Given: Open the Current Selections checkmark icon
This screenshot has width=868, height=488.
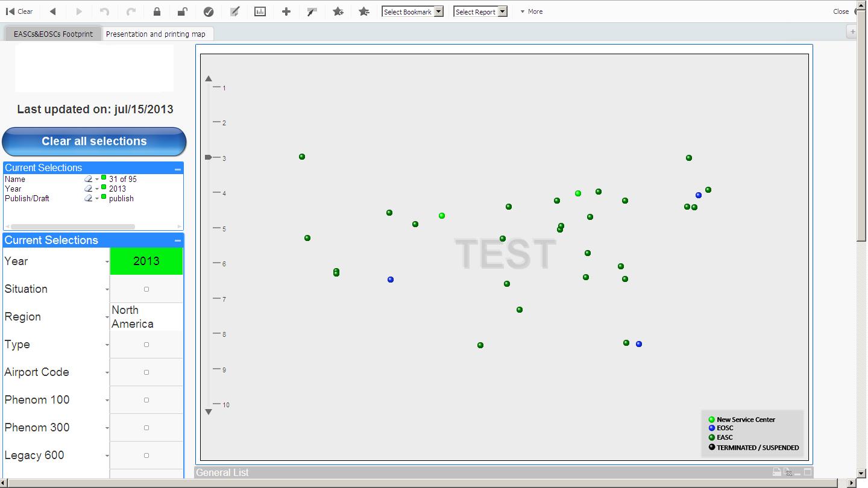Looking at the screenshot, I should tap(209, 11).
